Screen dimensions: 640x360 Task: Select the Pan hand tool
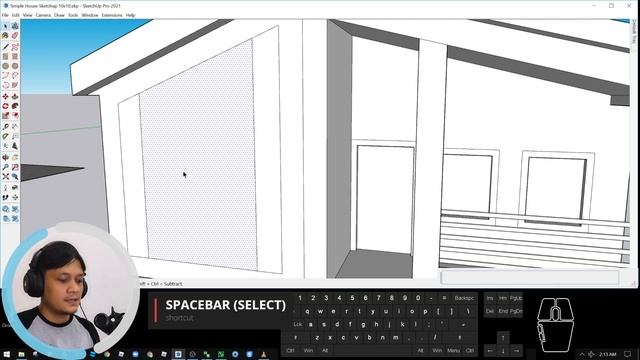[x=15, y=157]
